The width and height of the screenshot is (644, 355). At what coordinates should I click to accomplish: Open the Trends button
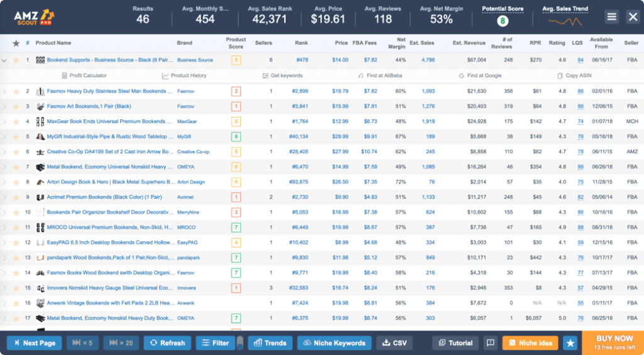(x=270, y=343)
